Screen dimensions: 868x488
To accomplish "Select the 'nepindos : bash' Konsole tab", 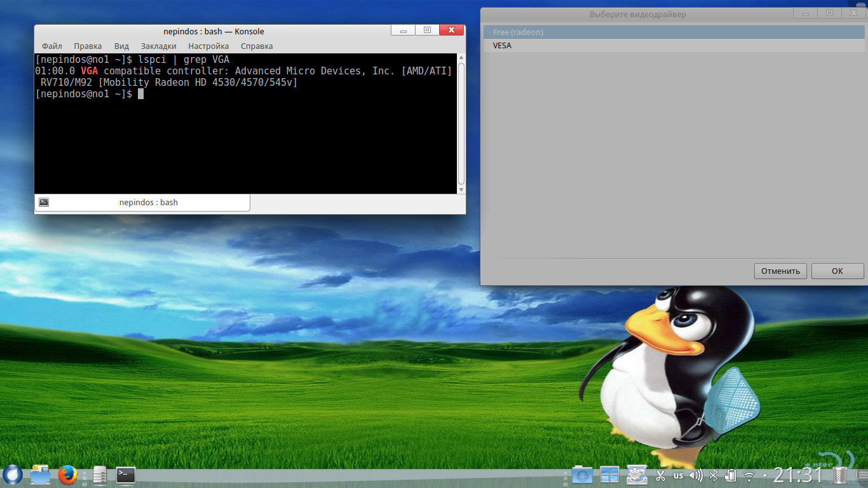I will tap(142, 202).
